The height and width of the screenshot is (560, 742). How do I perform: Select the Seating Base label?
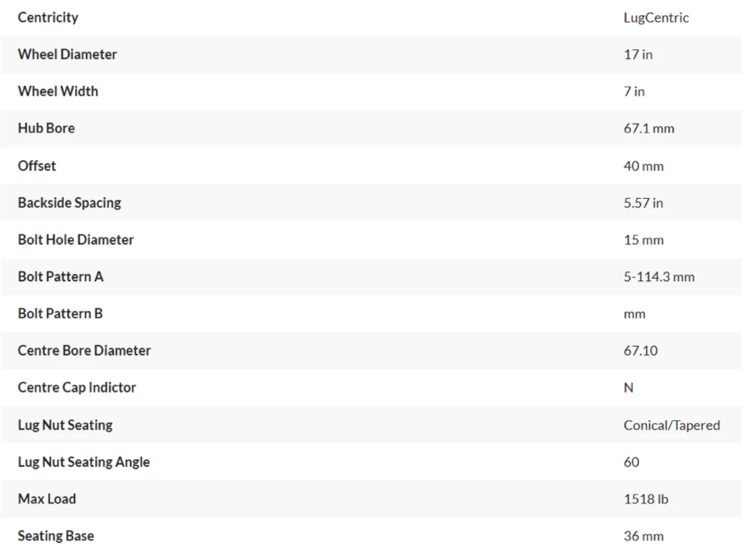[x=56, y=536]
